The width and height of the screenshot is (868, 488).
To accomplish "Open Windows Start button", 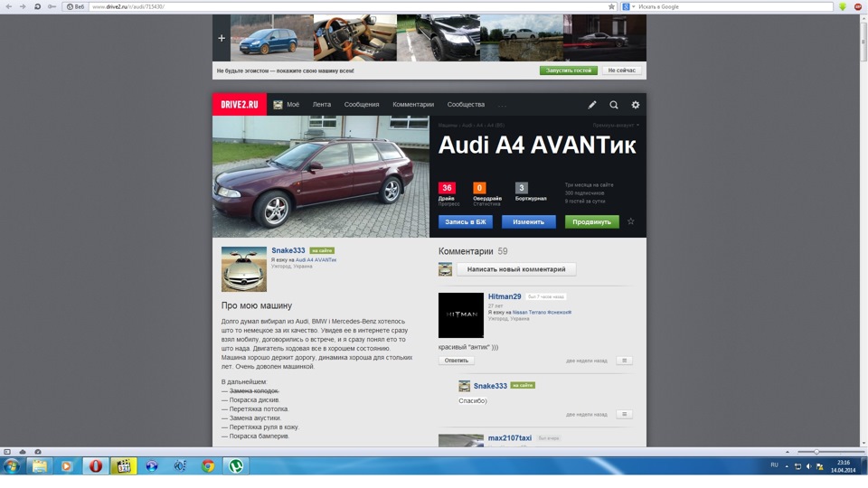I will pyautogui.click(x=11, y=466).
